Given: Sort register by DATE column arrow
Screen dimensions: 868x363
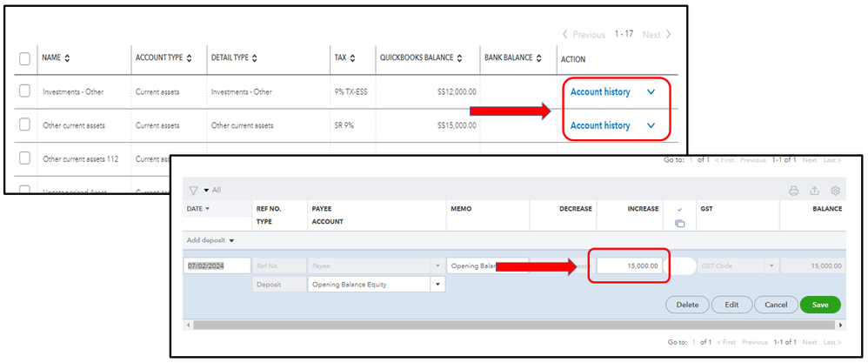Looking at the screenshot, I should click(x=208, y=209).
